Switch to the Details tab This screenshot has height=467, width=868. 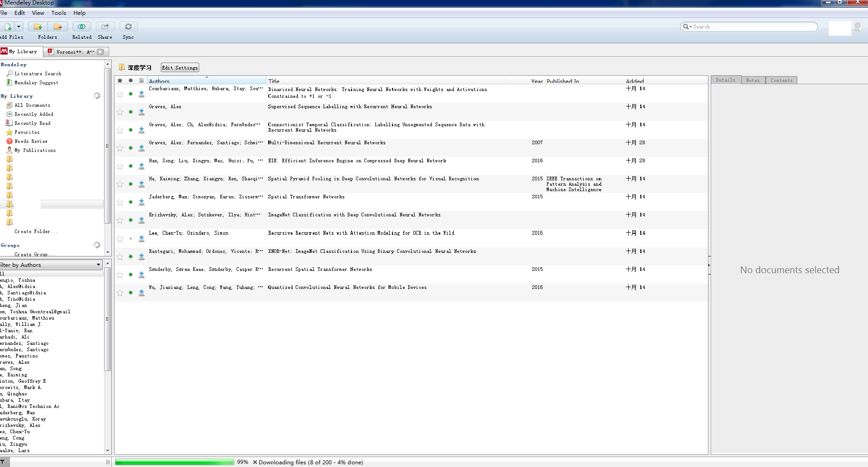click(726, 80)
